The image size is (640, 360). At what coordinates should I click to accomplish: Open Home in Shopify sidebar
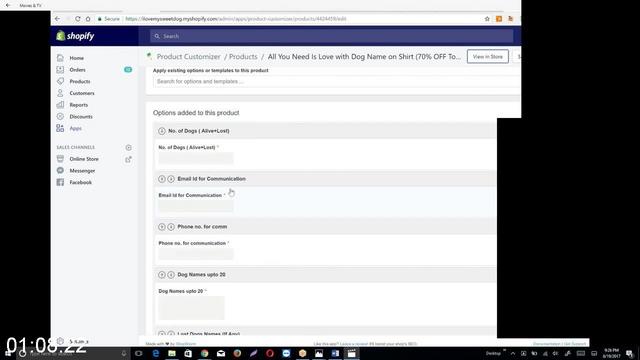coord(76,58)
